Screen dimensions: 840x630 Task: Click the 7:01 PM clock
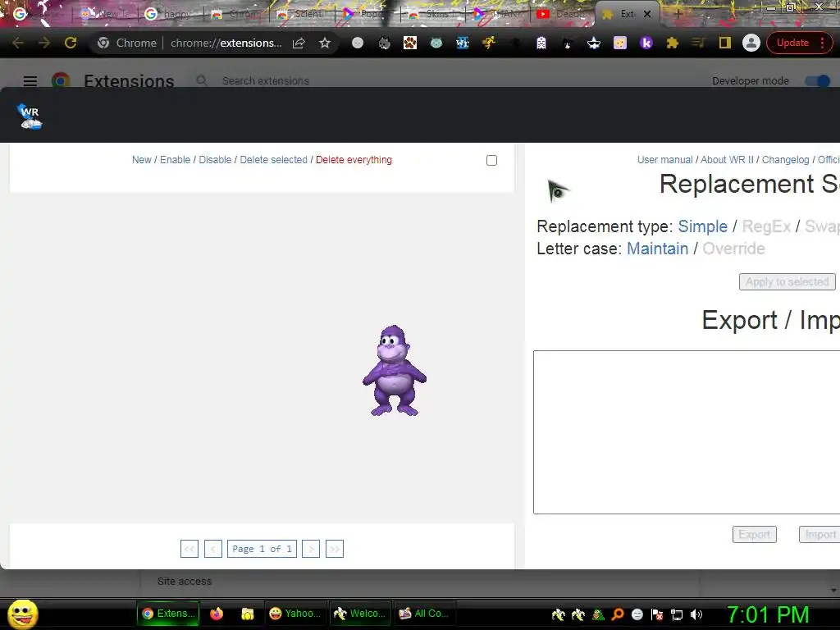[x=768, y=614]
